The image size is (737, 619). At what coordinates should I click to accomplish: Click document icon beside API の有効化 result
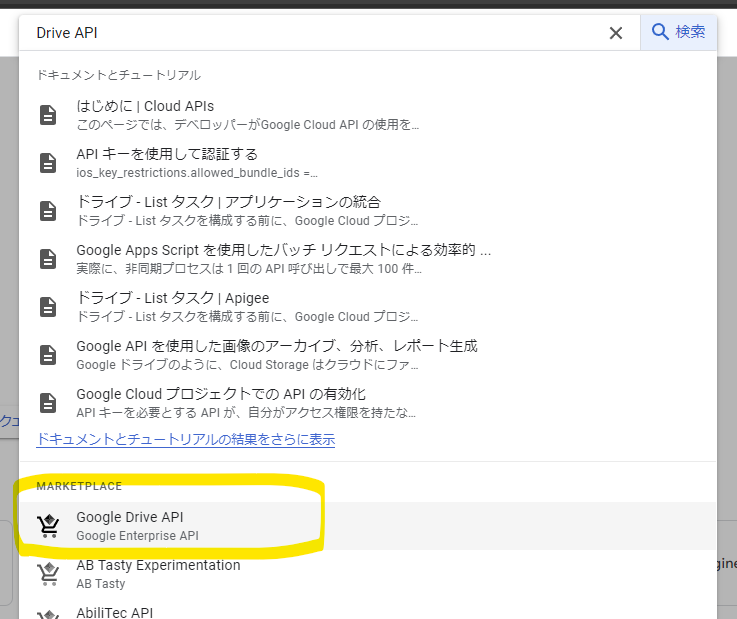[48, 403]
